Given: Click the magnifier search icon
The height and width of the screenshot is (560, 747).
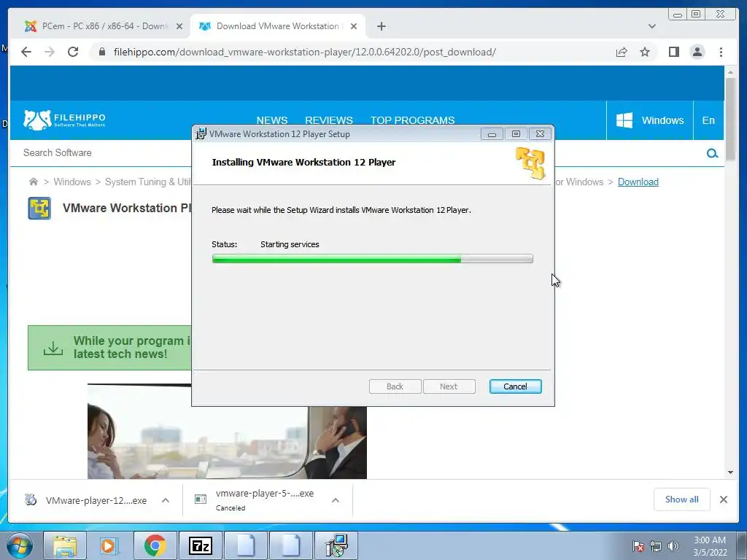Looking at the screenshot, I should click(712, 153).
